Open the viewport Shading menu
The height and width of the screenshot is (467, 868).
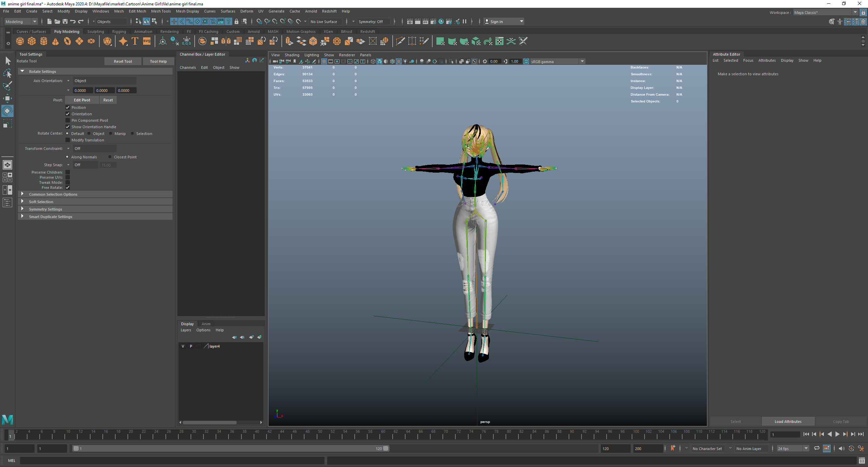(292, 55)
